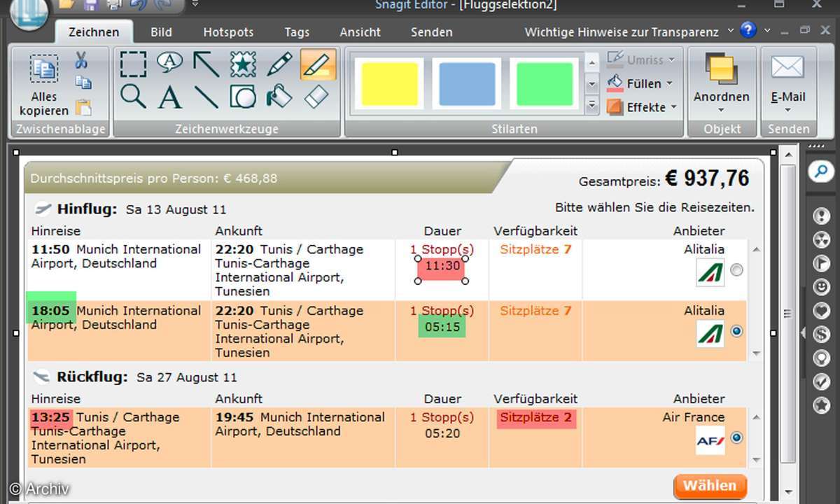Choose the callout speech bubble tool
Screen dimensions: 840x504
click(x=170, y=63)
